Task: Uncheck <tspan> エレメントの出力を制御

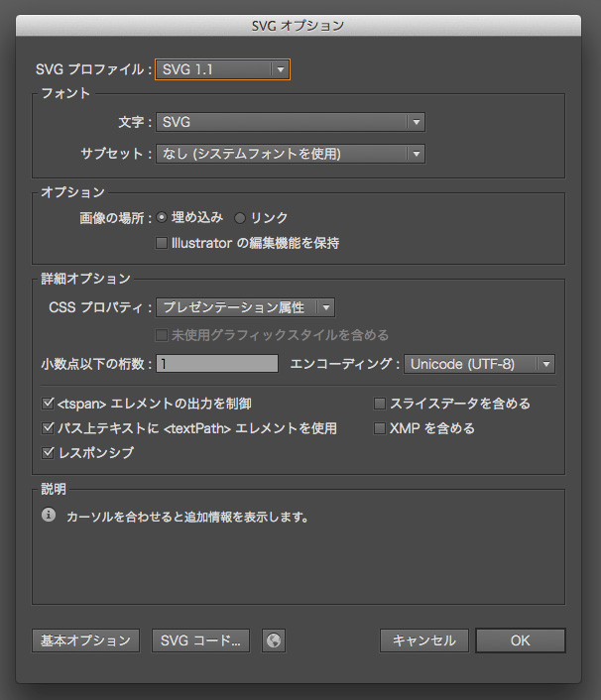Action: (x=48, y=404)
